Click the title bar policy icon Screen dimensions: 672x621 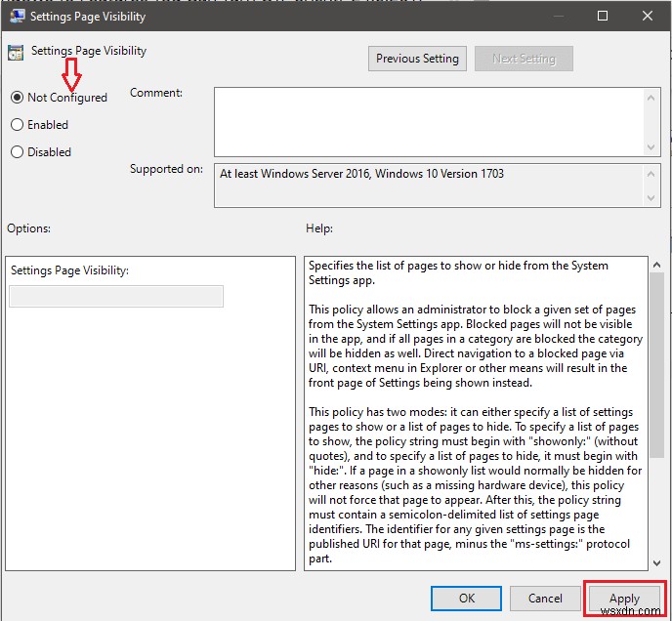click(x=17, y=17)
